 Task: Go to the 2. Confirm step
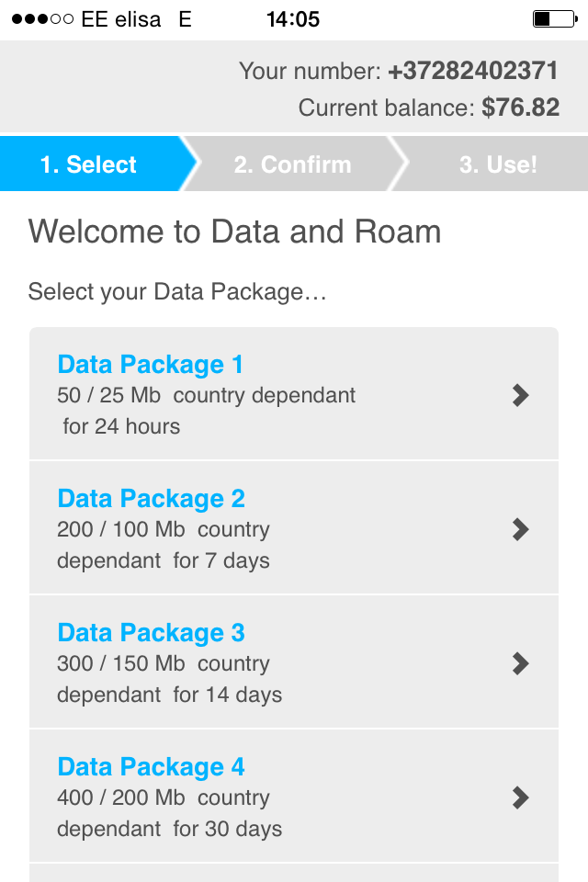pos(292,164)
